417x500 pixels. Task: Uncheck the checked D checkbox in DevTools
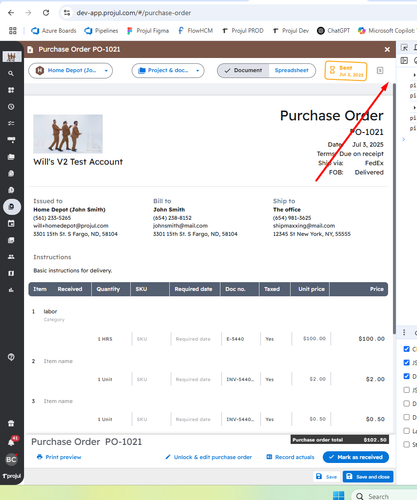coord(406,376)
